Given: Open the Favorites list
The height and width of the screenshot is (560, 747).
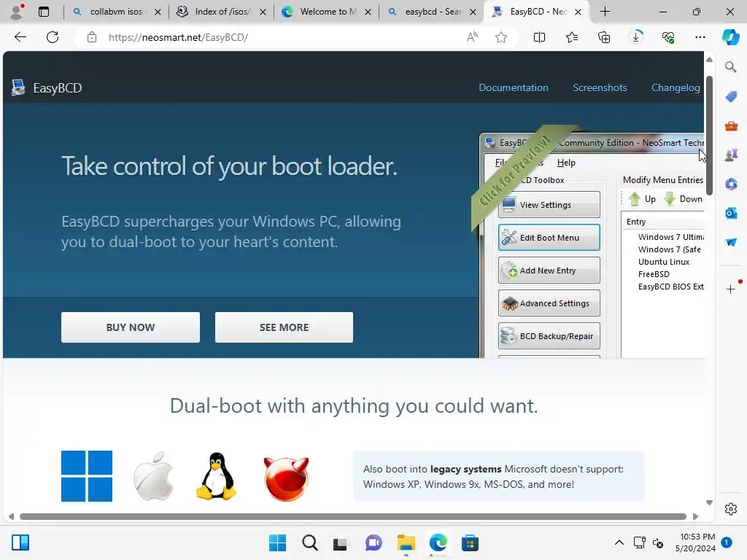Looking at the screenshot, I should (x=572, y=37).
